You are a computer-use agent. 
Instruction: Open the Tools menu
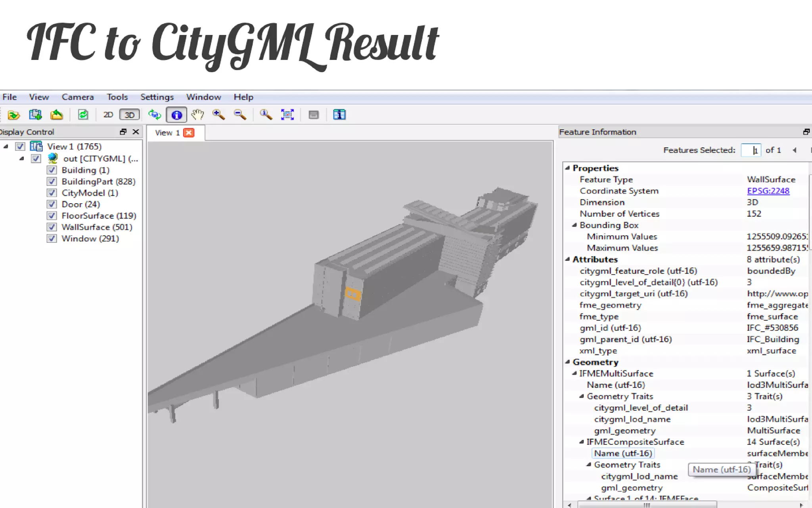117,97
